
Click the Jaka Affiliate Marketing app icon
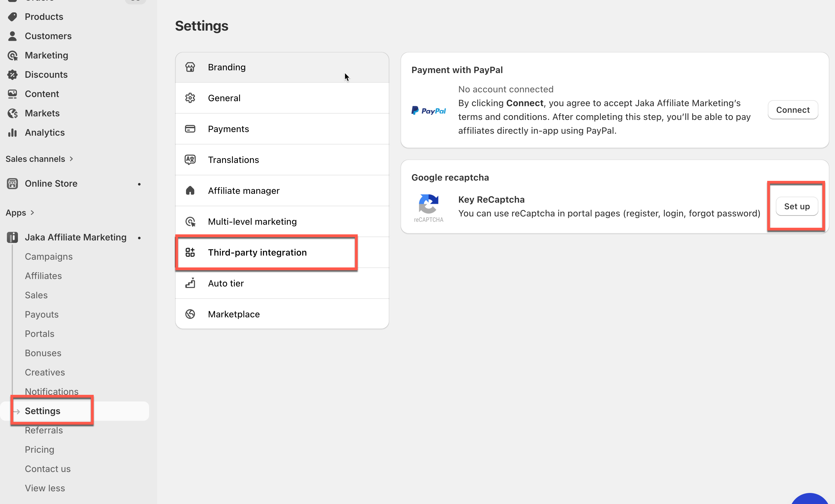point(12,237)
